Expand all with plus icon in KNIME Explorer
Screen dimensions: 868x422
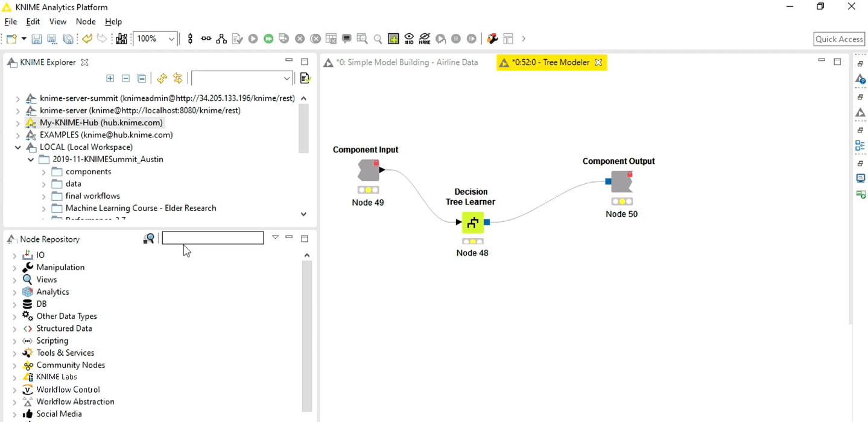click(110, 78)
